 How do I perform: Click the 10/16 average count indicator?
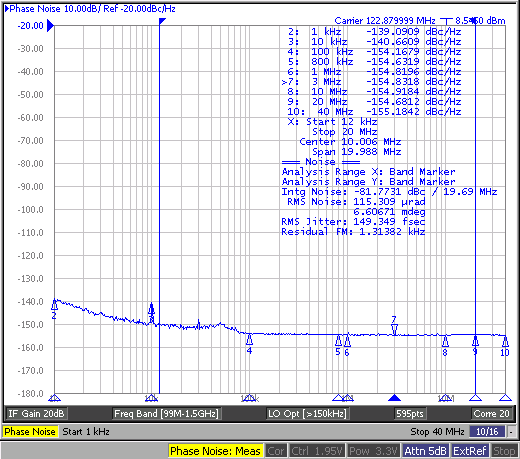coord(487,432)
